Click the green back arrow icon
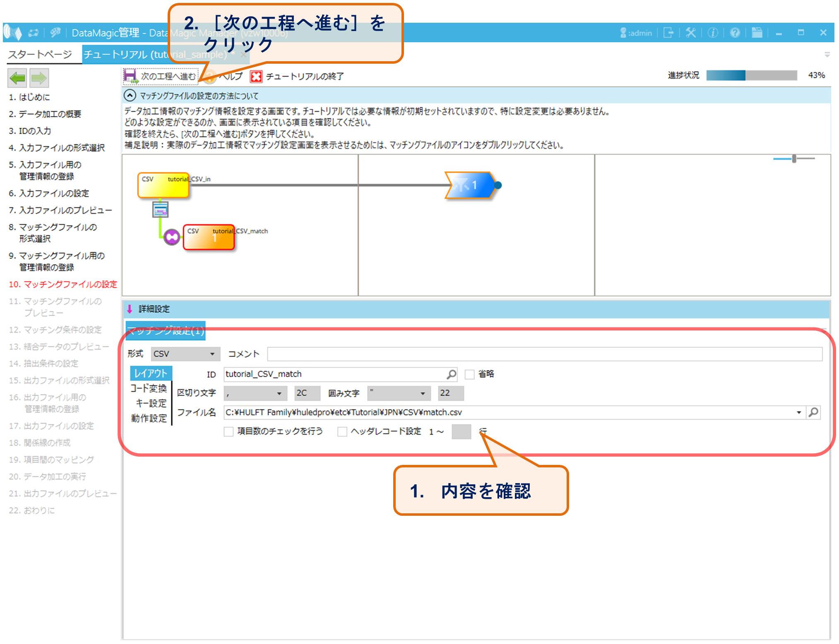The image size is (839, 644). pyautogui.click(x=17, y=78)
